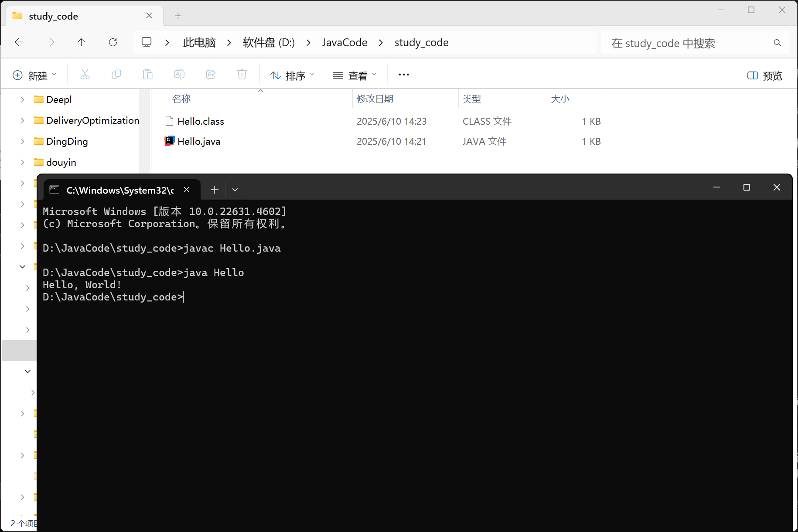Image resolution: width=798 pixels, height=532 pixels.
Task: Open the 排序 sort dropdown
Action: point(292,75)
